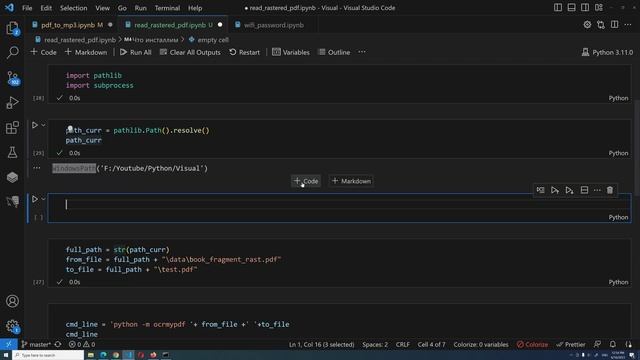Open the notifications bell in status bar

coord(613,344)
